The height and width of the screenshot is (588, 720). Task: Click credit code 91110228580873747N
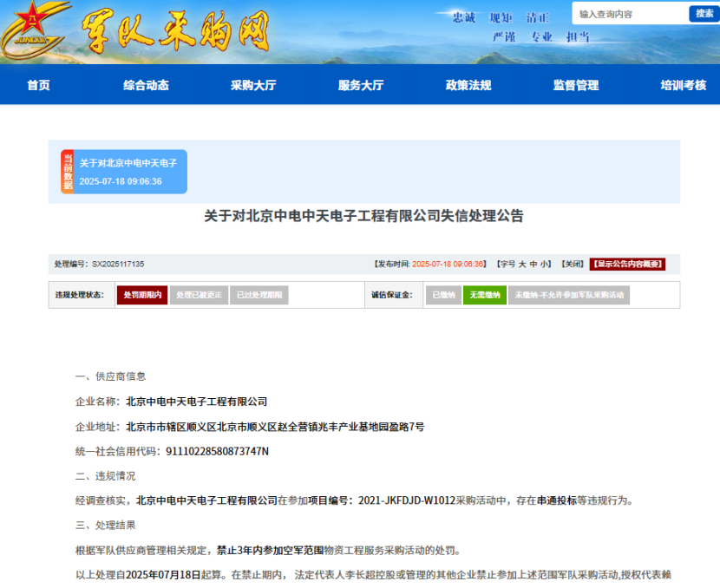[217, 452]
